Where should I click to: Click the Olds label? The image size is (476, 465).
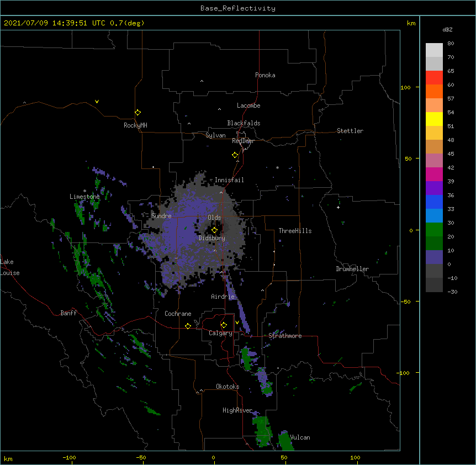click(214, 218)
